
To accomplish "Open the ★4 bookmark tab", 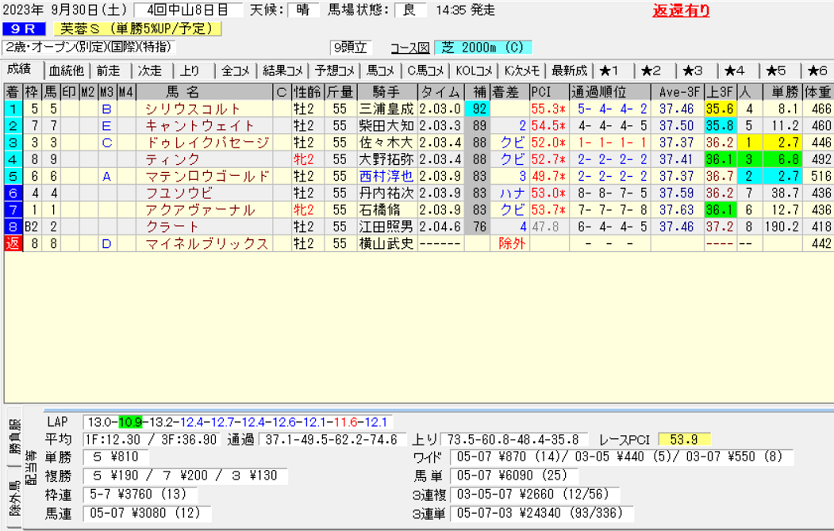I will coord(735,70).
